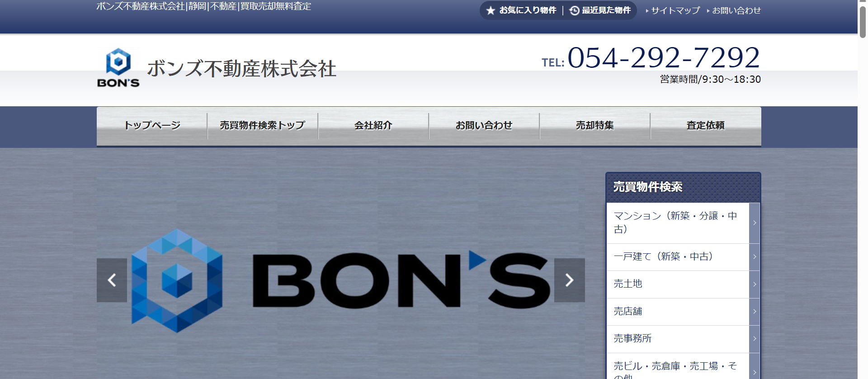Image resolution: width=868 pixels, height=379 pixels.
Task: Select お問い合わせ in main navigation bar
Action: (x=484, y=126)
